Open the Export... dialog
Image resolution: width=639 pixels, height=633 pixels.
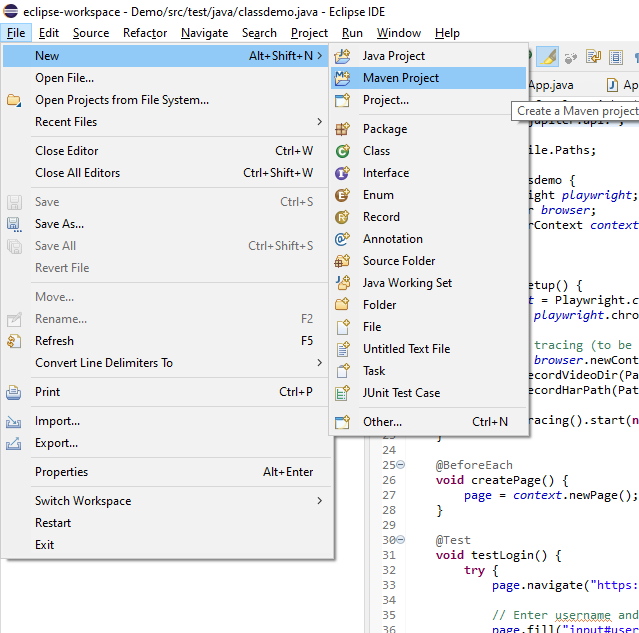point(165,443)
